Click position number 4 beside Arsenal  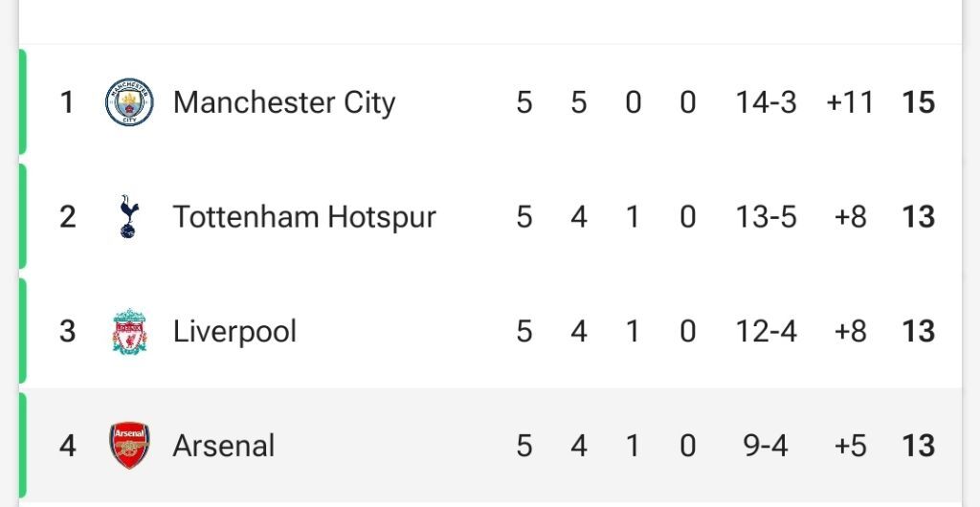click(67, 446)
